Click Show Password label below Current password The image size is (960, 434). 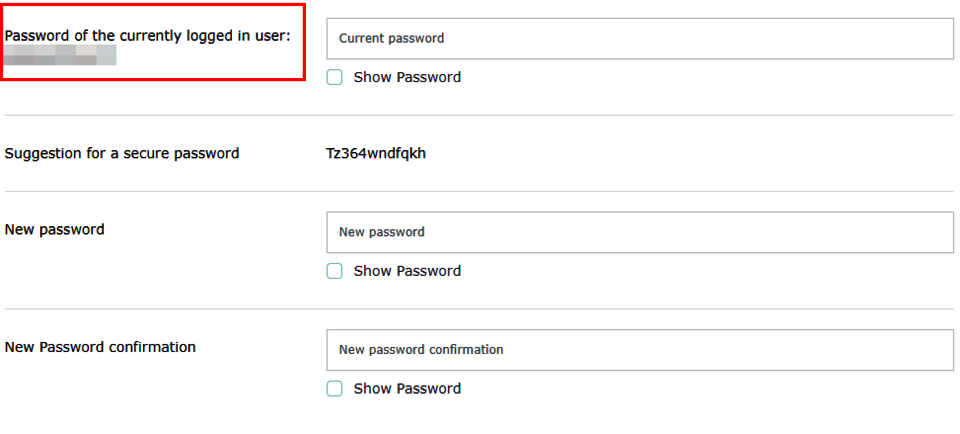pos(407,77)
